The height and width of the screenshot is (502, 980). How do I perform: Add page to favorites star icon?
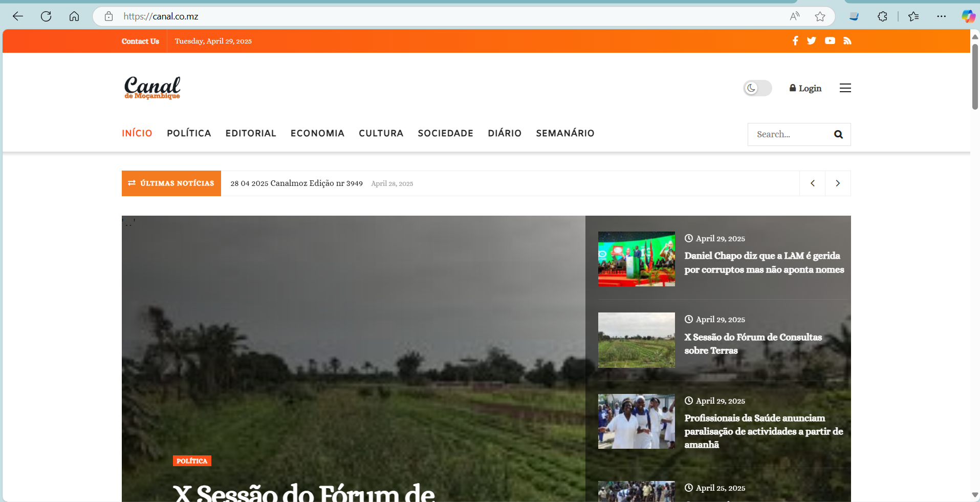click(x=820, y=16)
